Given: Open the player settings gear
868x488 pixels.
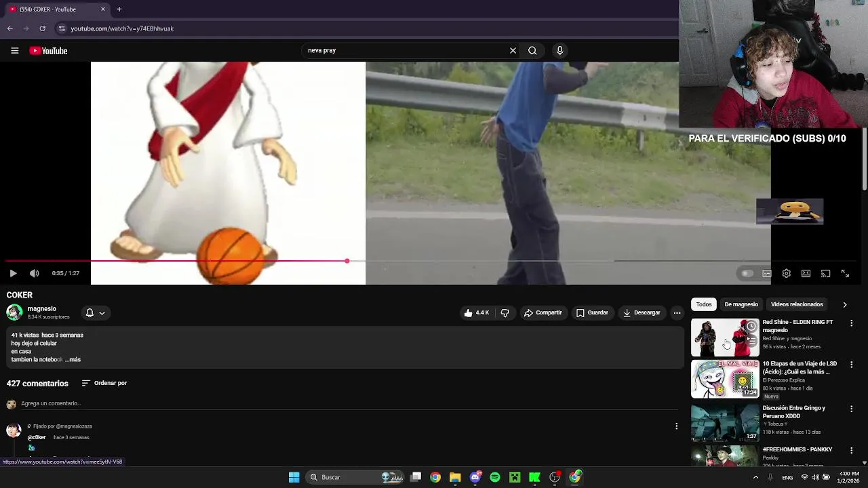Looking at the screenshot, I should [x=786, y=273].
